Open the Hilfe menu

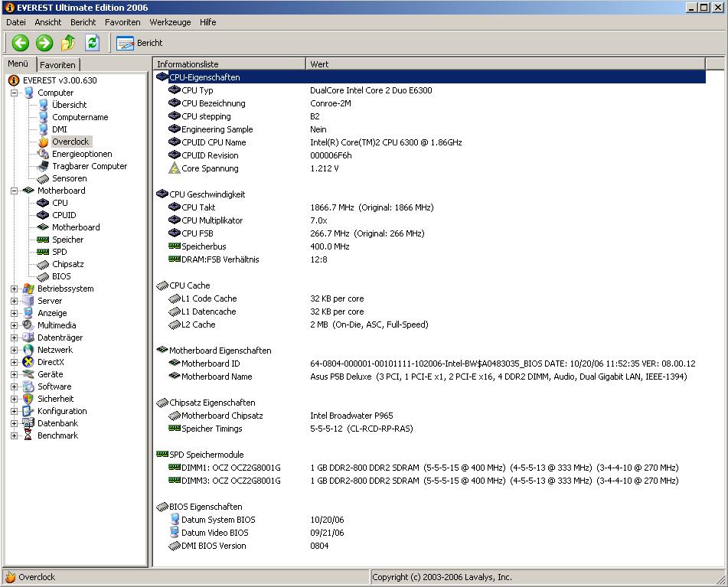click(207, 22)
